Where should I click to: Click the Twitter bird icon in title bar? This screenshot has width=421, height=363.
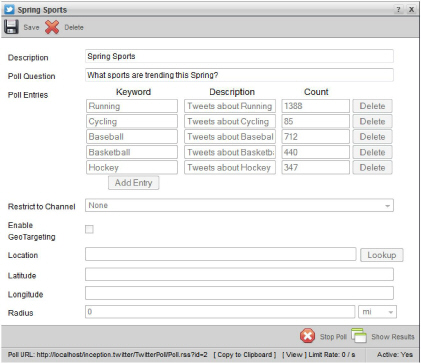tap(9, 9)
